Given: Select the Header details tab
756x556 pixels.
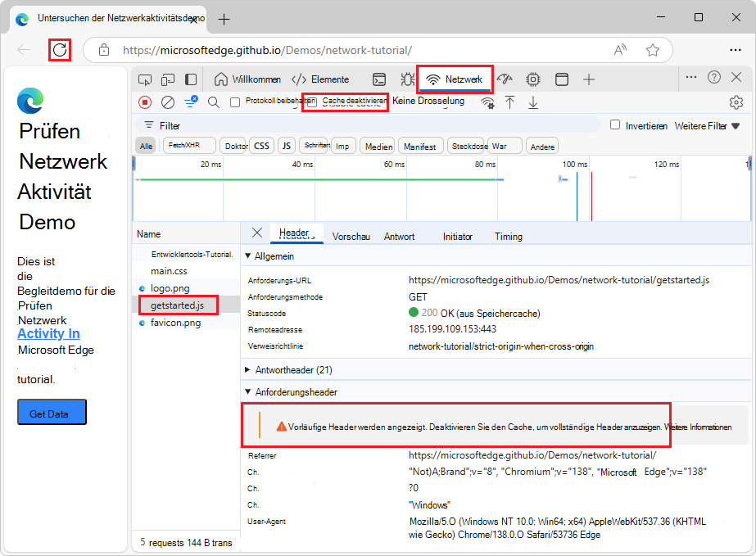Looking at the screenshot, I should click(297, 234).
